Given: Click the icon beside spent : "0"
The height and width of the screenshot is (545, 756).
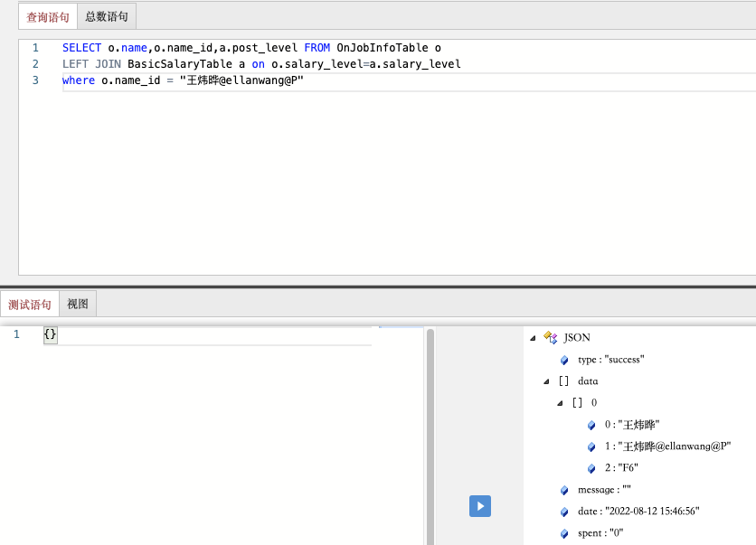Looking at the screenshot, I should tap(564, 533).
